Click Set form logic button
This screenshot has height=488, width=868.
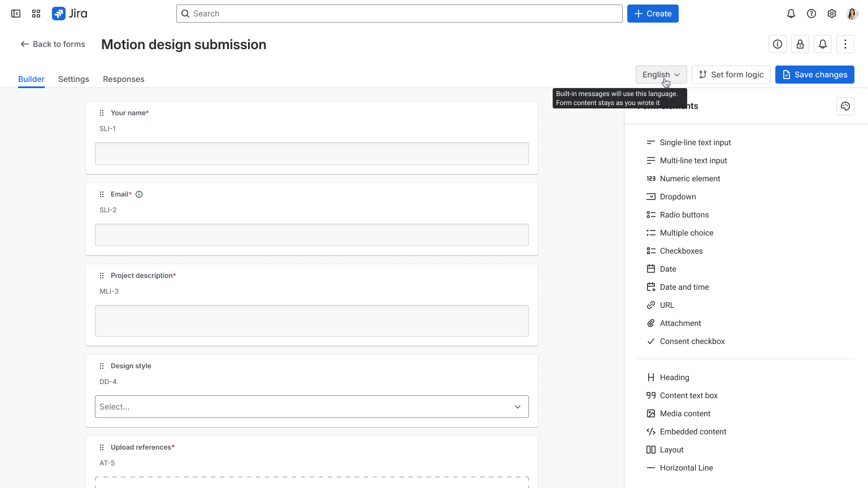coord(731,75)
